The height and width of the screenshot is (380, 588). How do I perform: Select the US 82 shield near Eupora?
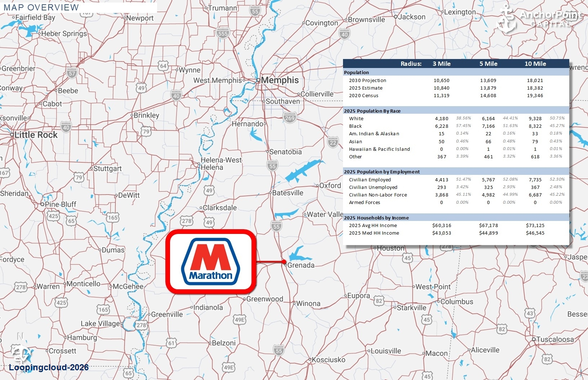click(x=379, y=300)
